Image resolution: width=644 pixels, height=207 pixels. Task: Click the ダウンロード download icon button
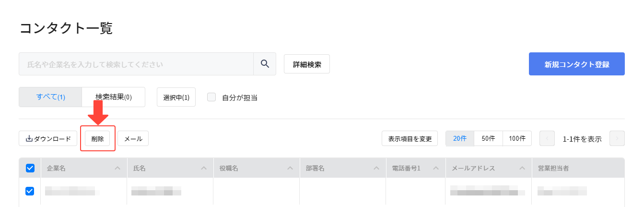pos(48,139)
